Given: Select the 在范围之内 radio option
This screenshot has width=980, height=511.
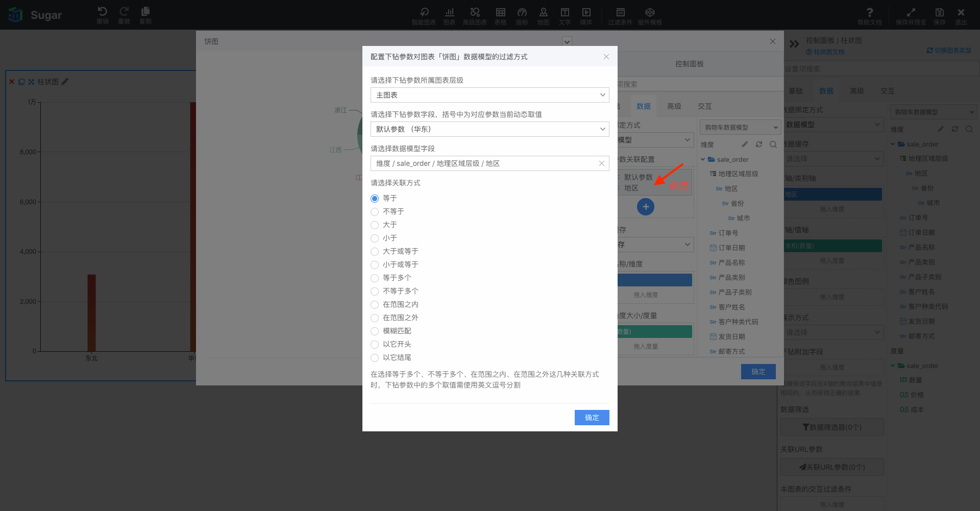Looking at the screenshot, I should point(375,305).
